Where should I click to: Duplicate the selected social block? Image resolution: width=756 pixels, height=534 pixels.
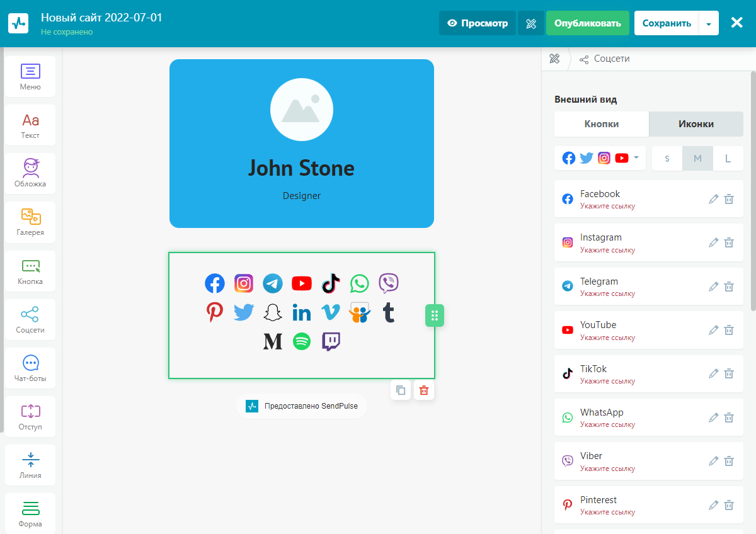tap(401, 390)
